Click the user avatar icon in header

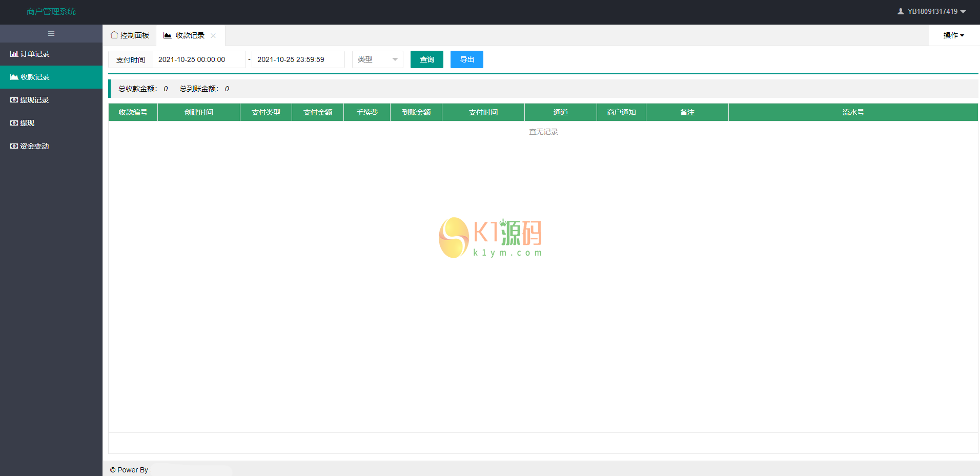click(x=900, y=11)
